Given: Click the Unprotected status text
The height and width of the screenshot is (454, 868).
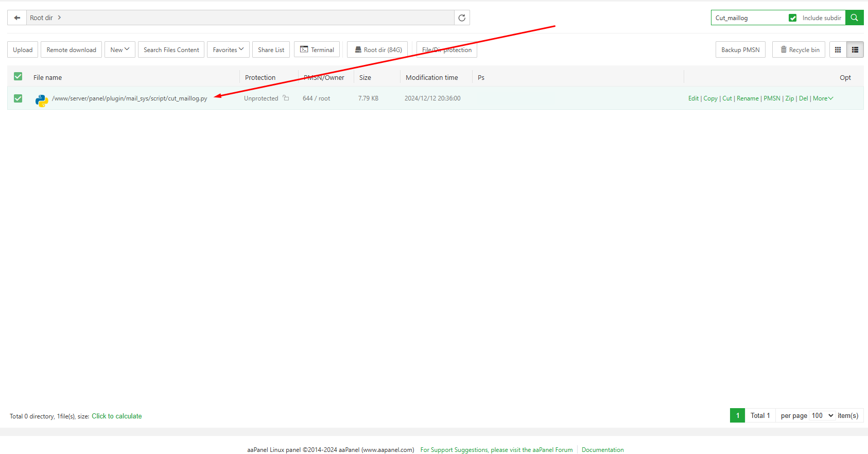Looking at the screenshot, I should (x=261, y=98).
